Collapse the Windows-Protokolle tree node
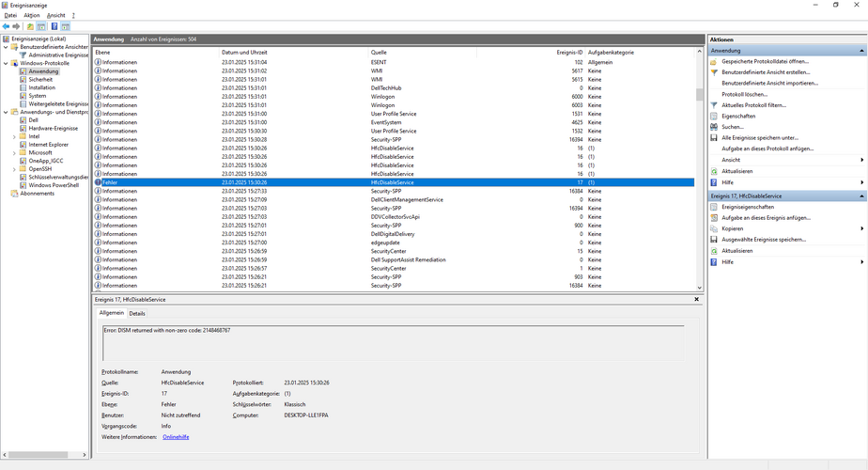This screenshot has width=868, height=470. [x=6, y=63]
